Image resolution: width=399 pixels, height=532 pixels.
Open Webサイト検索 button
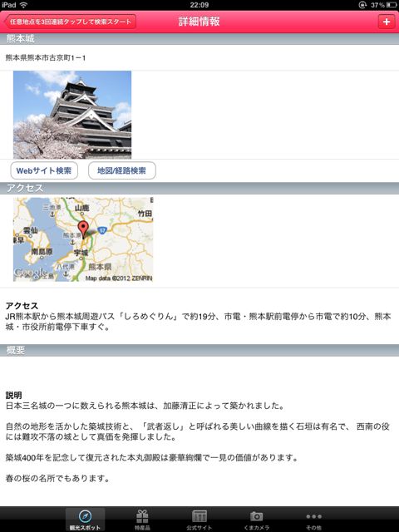click(x=44, y=170)
